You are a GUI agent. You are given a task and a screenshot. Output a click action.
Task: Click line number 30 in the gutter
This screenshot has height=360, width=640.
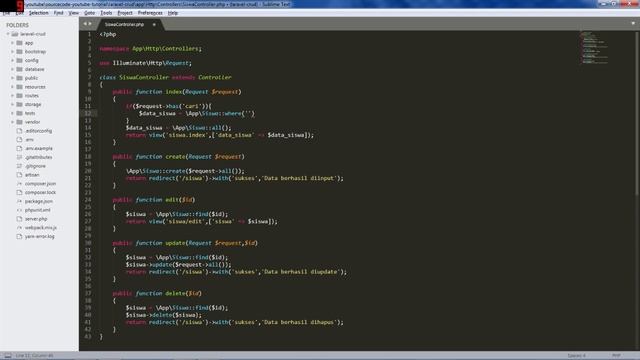88,243
